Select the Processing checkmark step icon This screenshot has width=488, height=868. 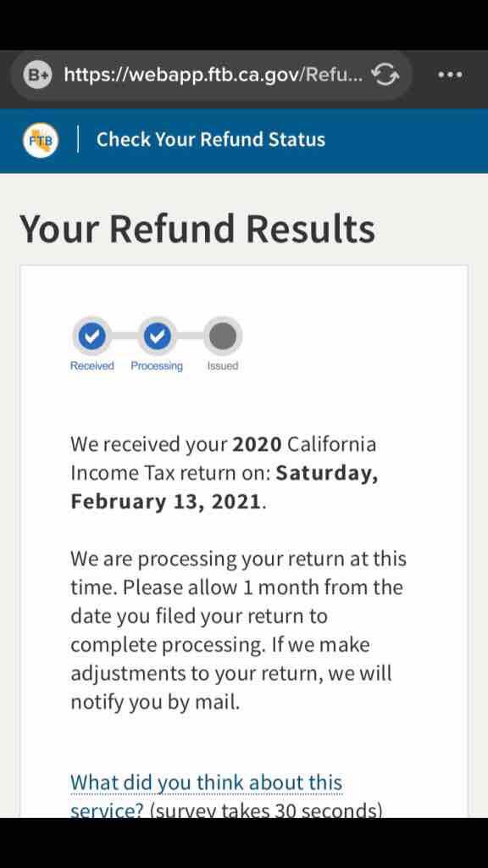pyautogui.click(x=157, y=336)
